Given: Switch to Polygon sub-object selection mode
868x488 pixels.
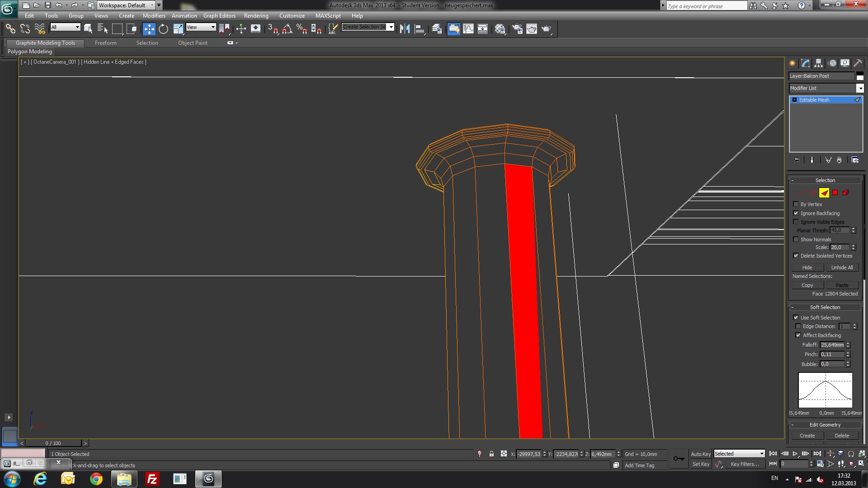Looking at the screenshot, I should 835,193.
